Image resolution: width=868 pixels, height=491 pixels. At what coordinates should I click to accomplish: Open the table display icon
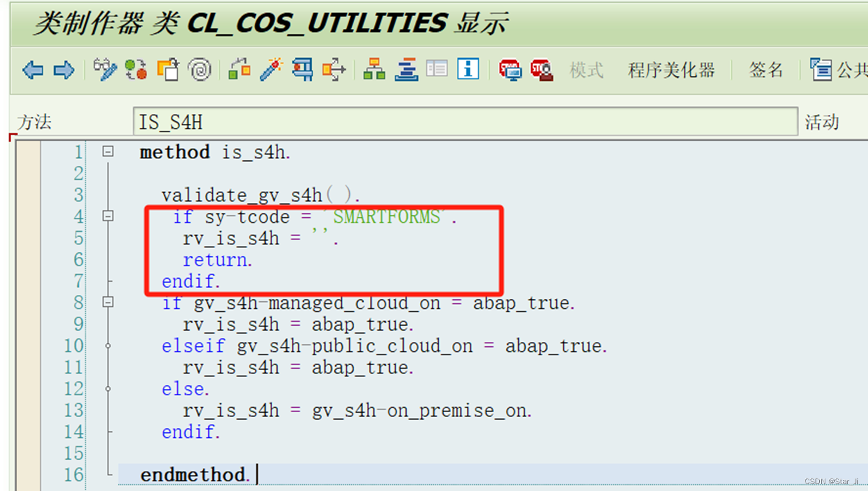pyautogui.click(x=437, y=70)
